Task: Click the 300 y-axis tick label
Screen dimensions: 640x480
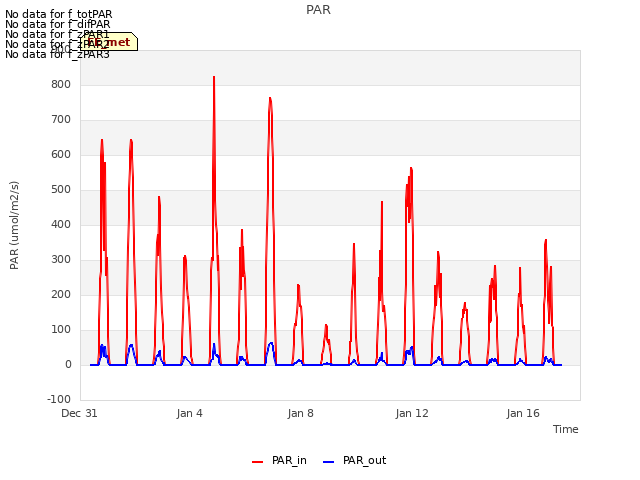Action: (x=61, y=260)
